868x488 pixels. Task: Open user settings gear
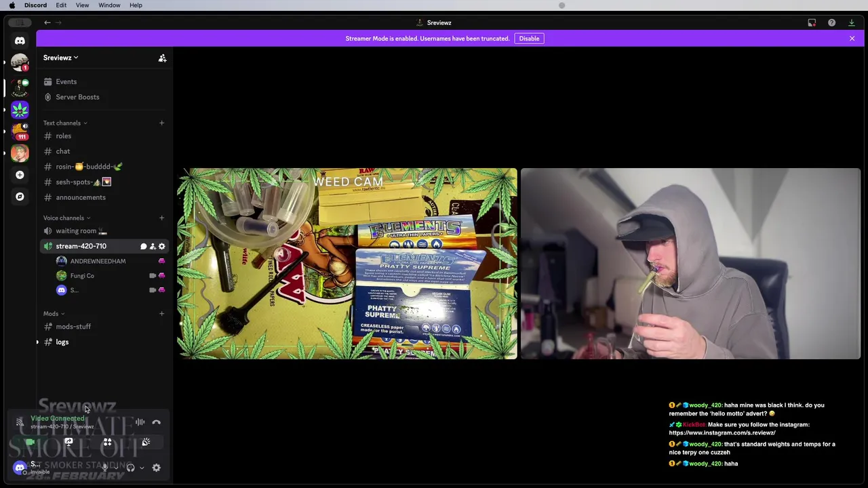click(157, 468)
